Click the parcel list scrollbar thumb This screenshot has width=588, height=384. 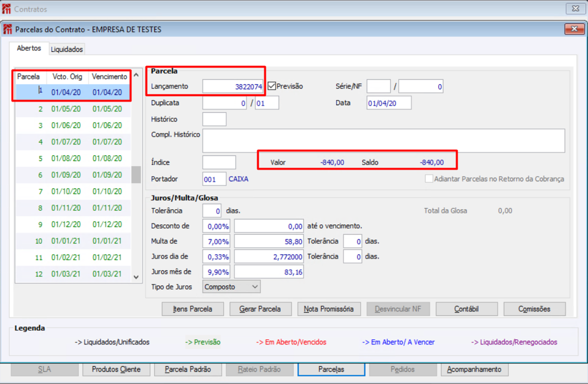click(136, 175)
